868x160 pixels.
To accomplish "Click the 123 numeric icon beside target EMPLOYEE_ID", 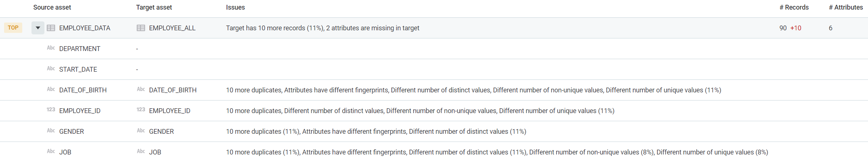I will click(141, 110).
